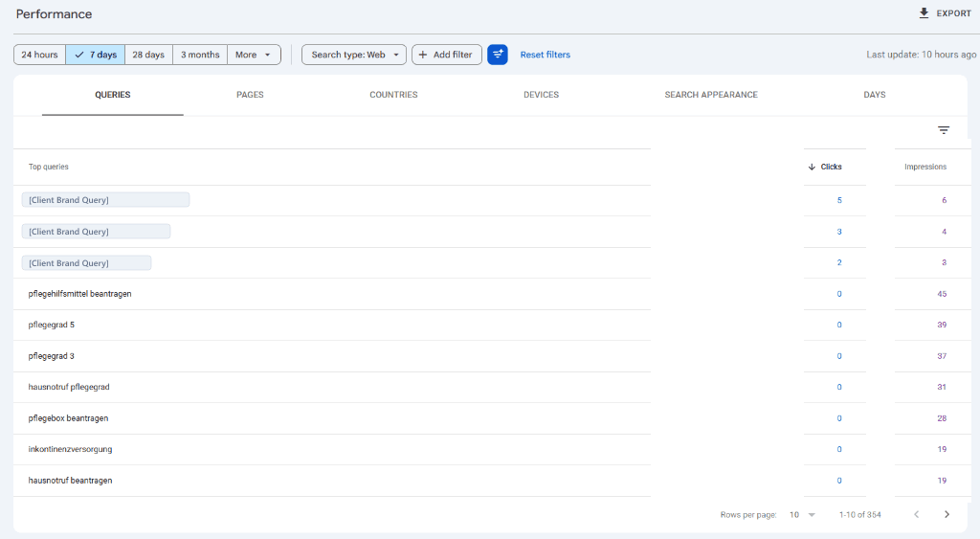Open the table filter rows icon
This screenshot has width=980, height=539.
click(944, 130)
